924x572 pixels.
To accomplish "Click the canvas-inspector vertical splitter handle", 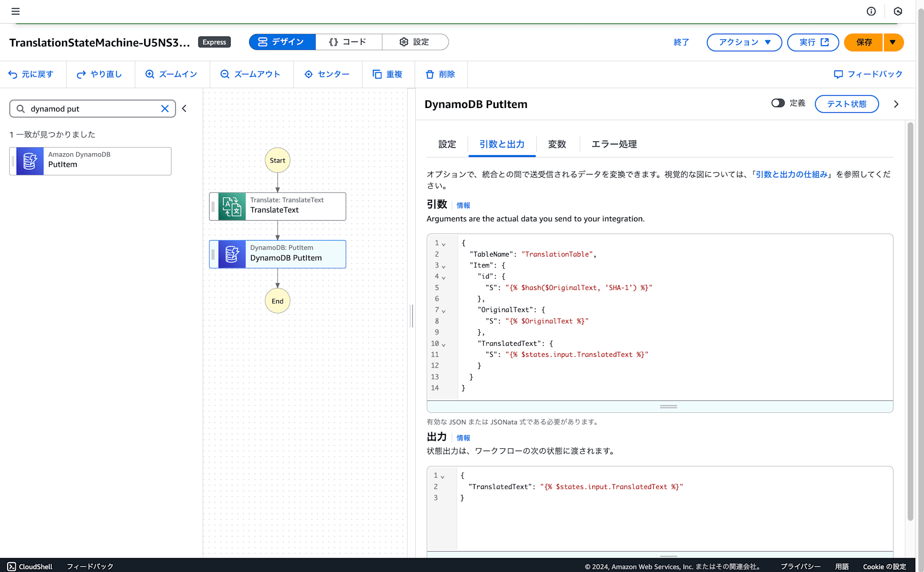I will point(412,316).
